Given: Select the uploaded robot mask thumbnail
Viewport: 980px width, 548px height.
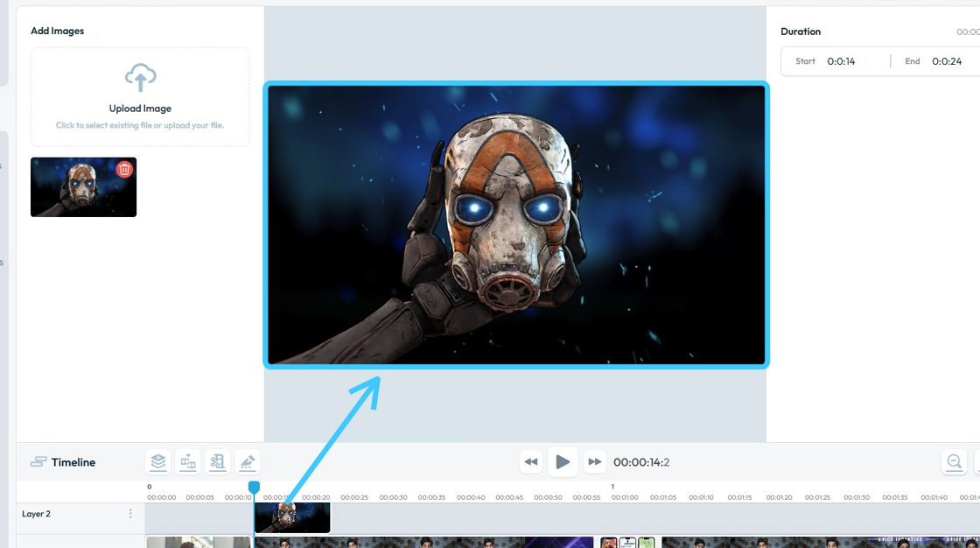Looking at the screenshot, I should 83,187.
